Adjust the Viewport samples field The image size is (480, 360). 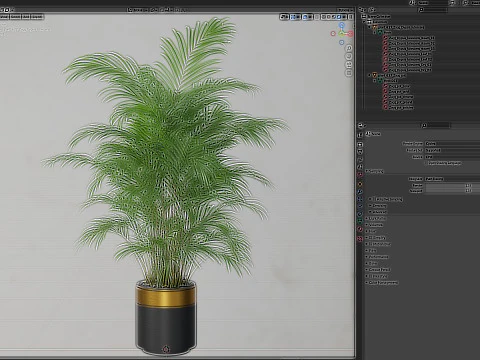tap(452, 191)
